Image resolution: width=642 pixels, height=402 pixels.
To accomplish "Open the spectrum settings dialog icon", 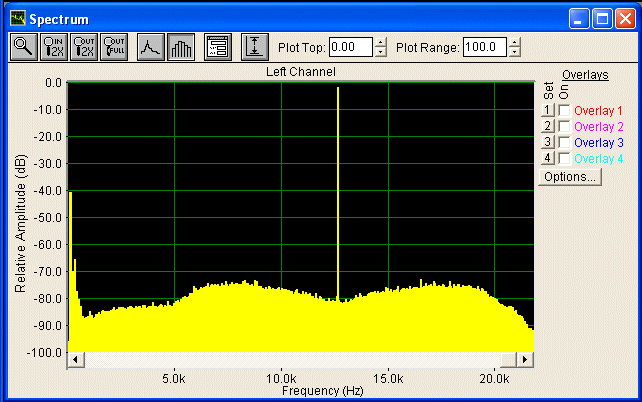I will [x=217, y=47].
